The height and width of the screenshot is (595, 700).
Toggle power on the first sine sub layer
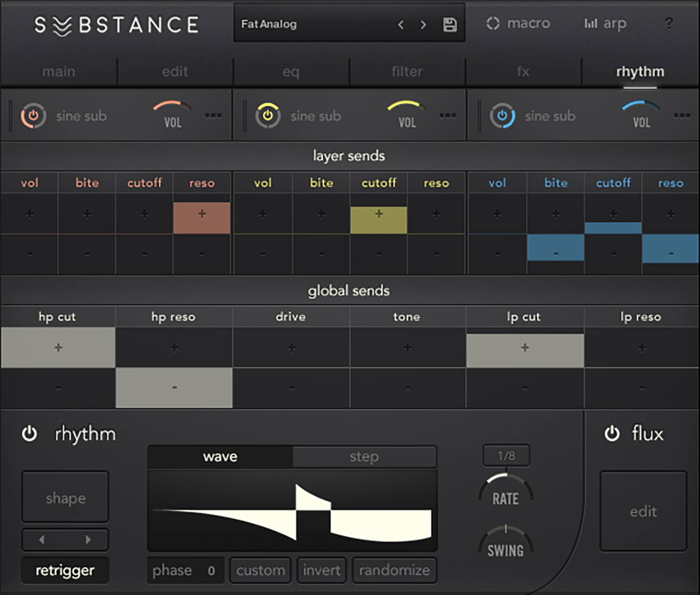(x=33, y=116)
